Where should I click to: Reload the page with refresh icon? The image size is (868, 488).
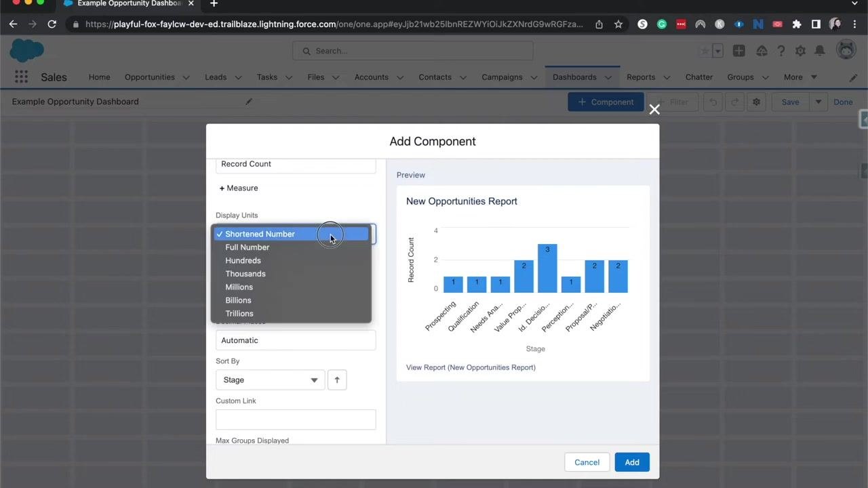click(52, 24)
